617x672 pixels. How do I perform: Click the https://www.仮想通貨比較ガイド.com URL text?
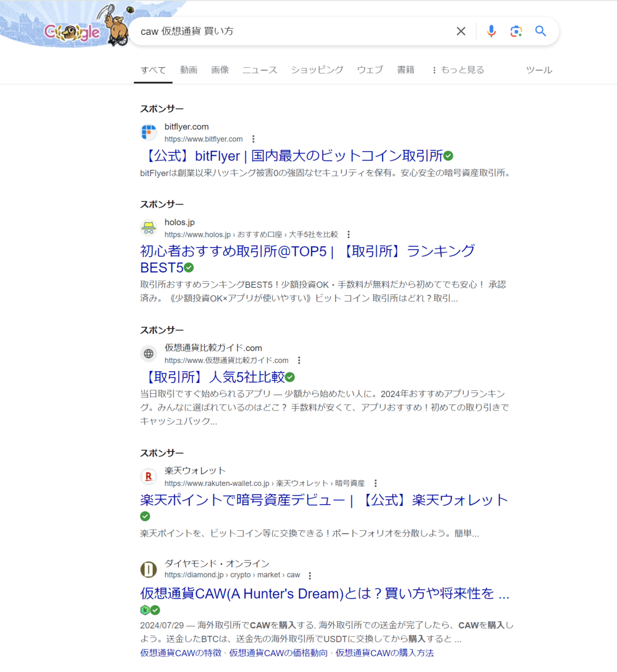point(226,360)
